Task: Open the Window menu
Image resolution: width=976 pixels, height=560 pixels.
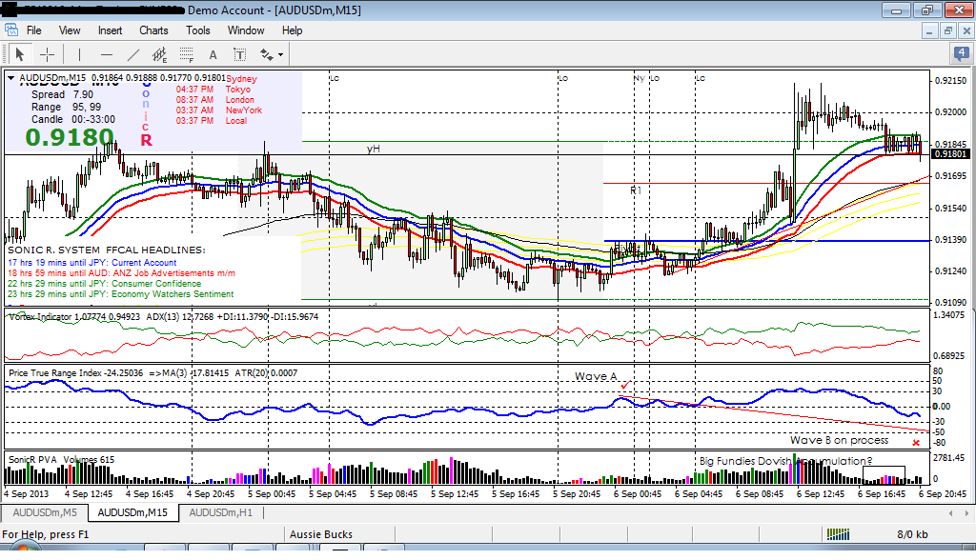Action: tap(245, 30)
